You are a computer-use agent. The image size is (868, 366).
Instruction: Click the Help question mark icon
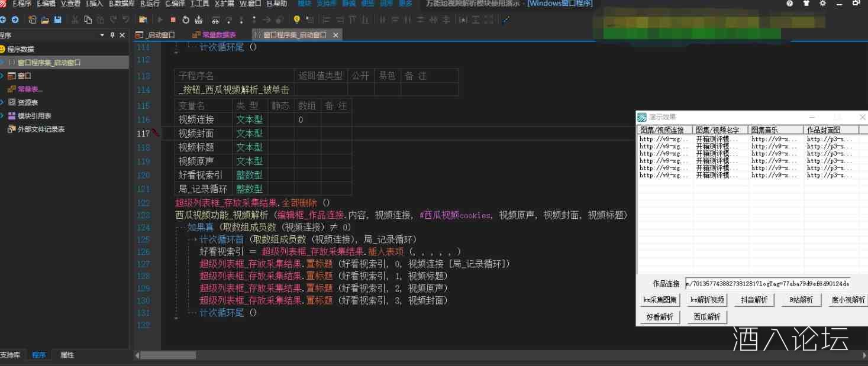[789, 4]
